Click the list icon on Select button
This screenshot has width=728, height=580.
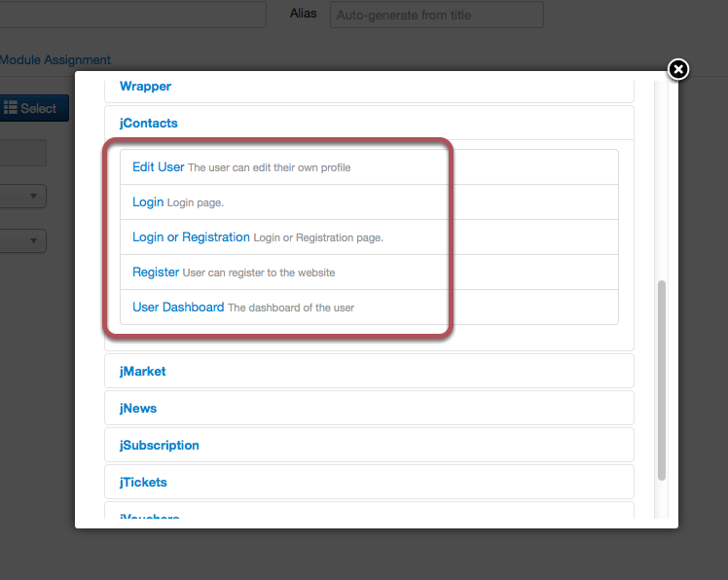click(10, 108)
